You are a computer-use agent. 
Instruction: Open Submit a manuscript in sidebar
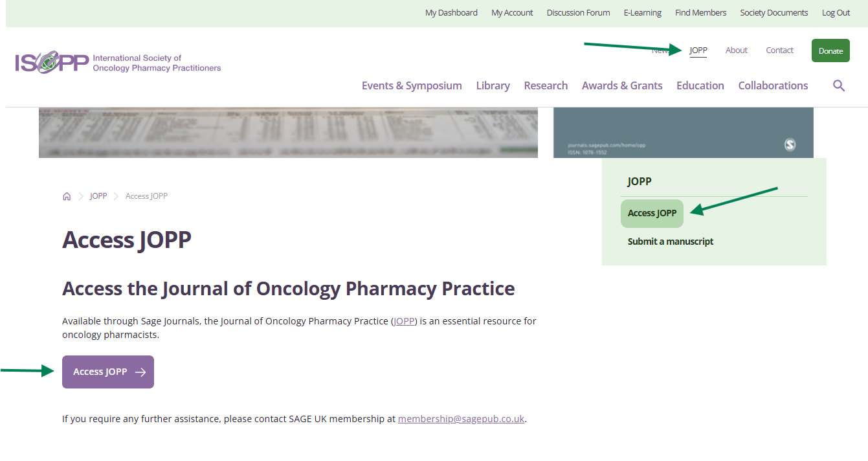coord(671,242)
